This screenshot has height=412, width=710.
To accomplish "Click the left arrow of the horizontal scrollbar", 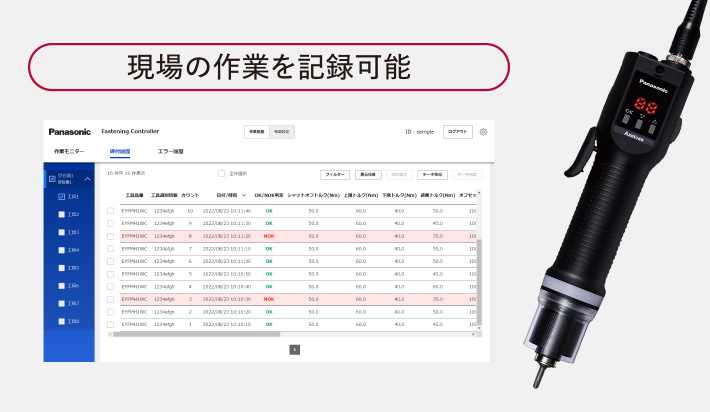I will point(109,333).
